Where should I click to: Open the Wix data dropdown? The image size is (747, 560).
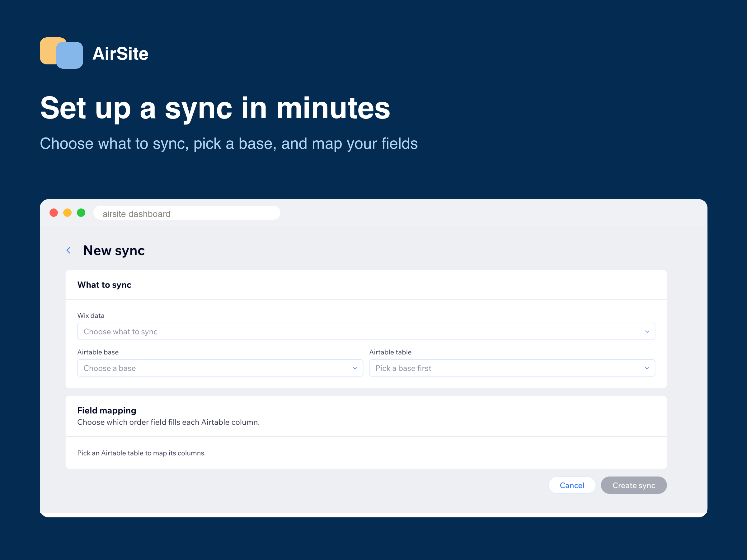click(x=366, y=331)
